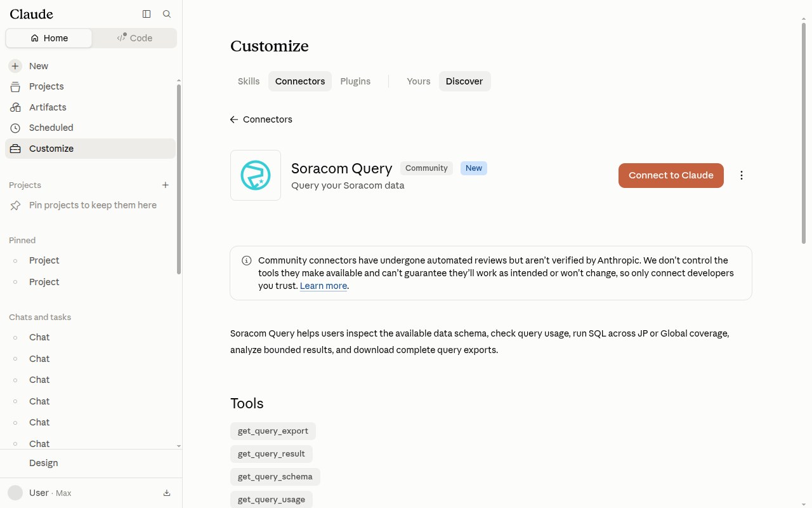
Task: Open the Skills tab
Action: pyautogui.click(x=249, y=81)
